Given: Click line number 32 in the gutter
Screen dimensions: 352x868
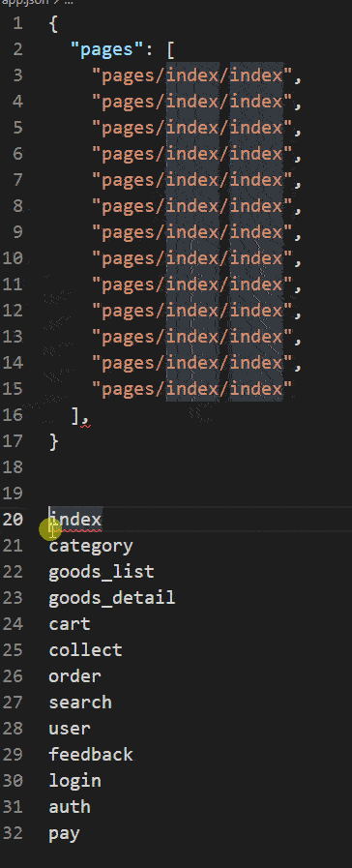Looking at the screenshot, I should coord(13,832).
